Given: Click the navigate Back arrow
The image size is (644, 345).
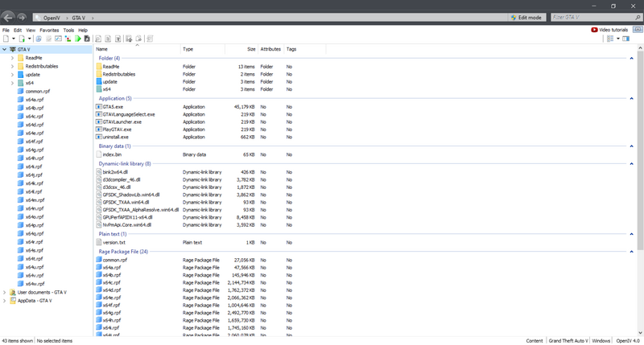Looking at the screenshot, I should 8,18.
